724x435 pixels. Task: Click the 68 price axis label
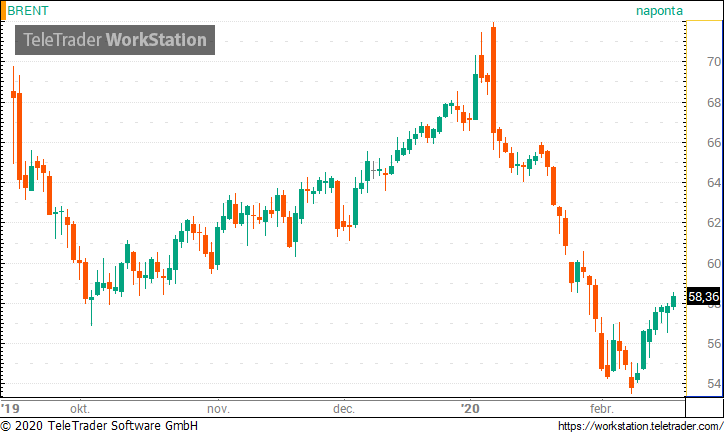714,103
